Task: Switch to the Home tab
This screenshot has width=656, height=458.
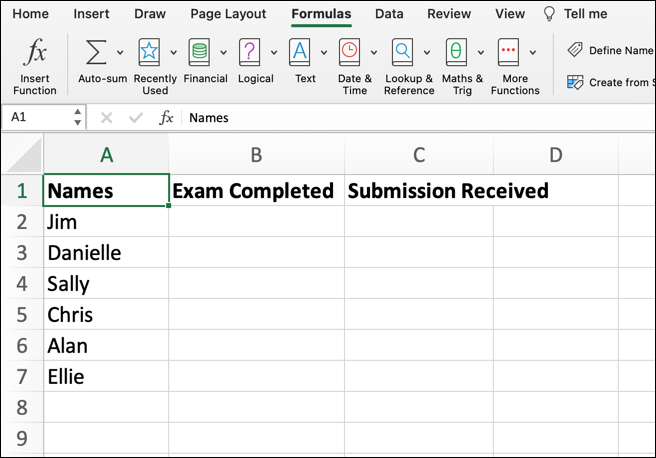Action: [31, 14]
